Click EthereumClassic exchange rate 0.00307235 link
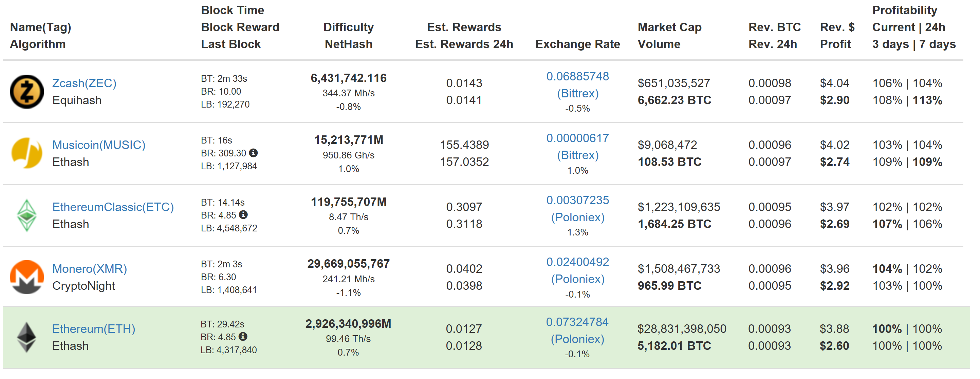The width and height of the screenshot is (980, 379). pos(577,200)
